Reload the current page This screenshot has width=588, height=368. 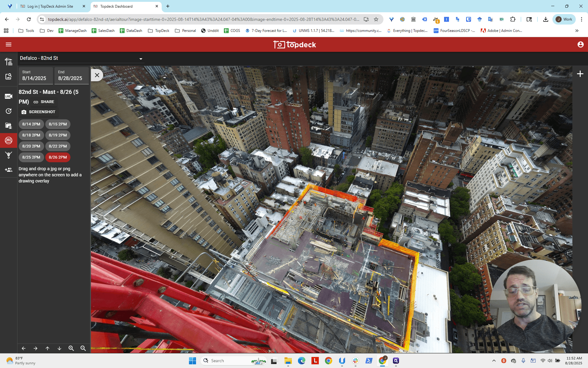(x=29, y=19)
